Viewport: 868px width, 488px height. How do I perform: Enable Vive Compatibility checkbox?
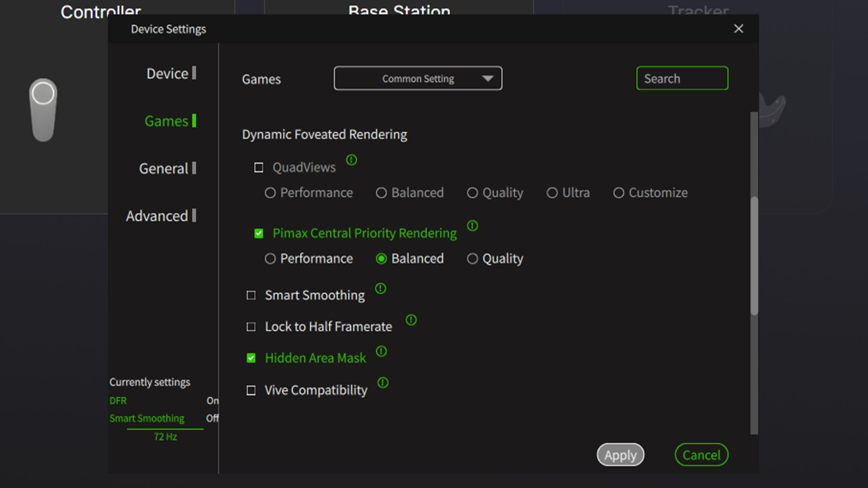pos(251,390)
